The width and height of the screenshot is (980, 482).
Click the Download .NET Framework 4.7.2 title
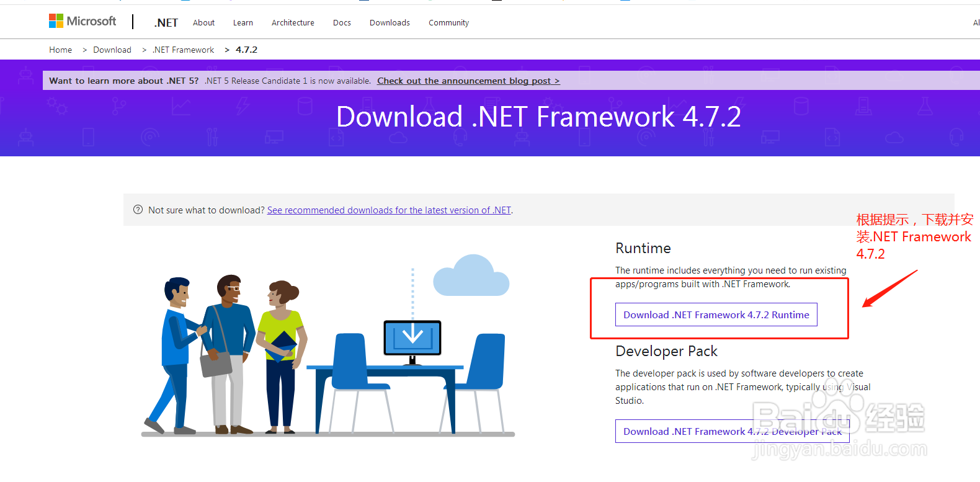538,117
